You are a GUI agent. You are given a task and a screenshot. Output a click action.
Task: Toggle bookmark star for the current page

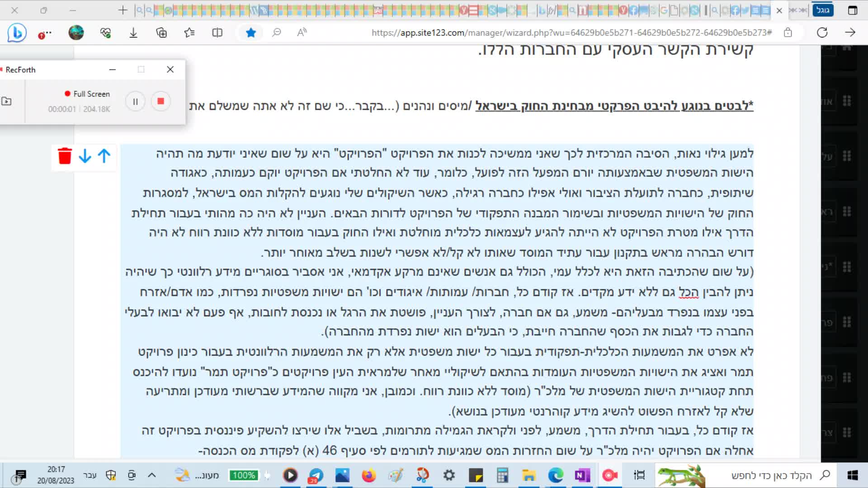[251, 32]
